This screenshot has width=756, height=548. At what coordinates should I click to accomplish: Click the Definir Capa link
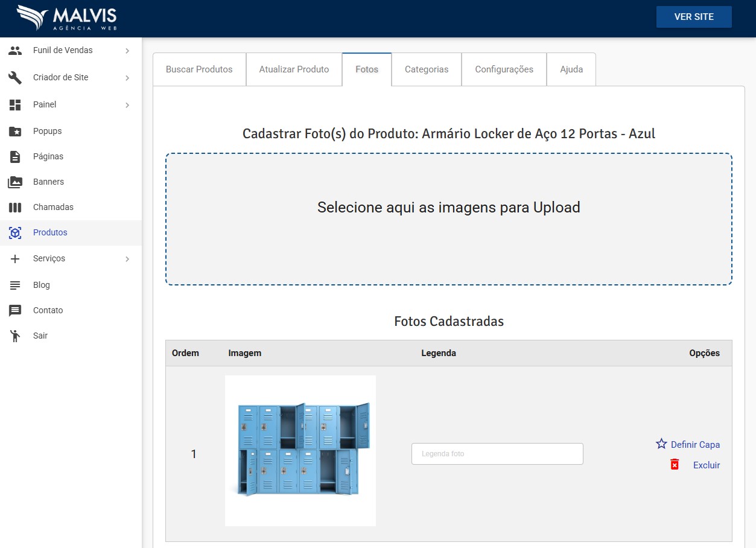click(695, 445)
